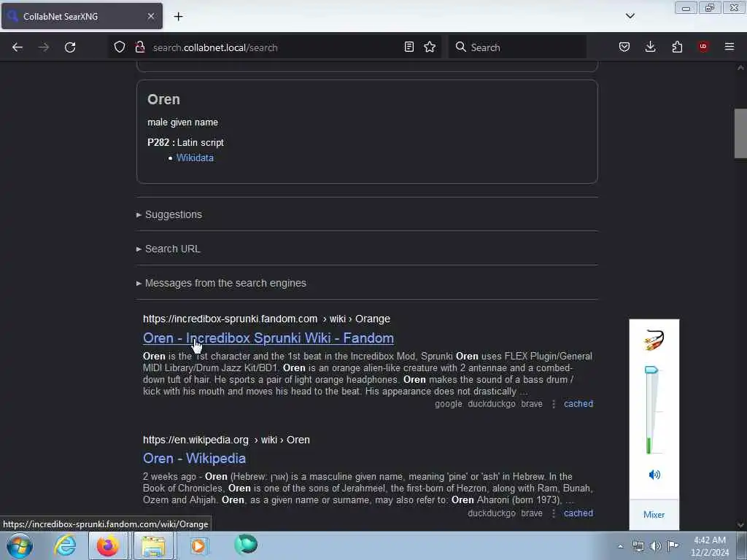Open a new tab
The width and height of the screenshot is (747, 560).
(x=178, y=16)
